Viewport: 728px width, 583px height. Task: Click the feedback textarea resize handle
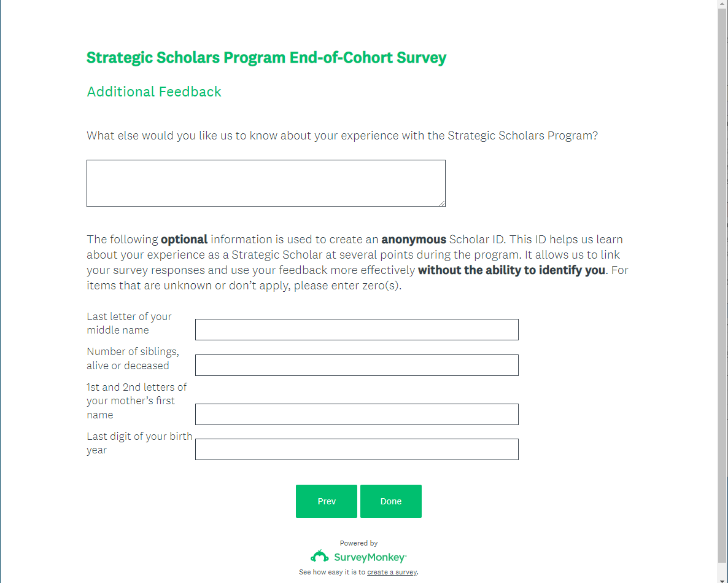tap(441, 203)
